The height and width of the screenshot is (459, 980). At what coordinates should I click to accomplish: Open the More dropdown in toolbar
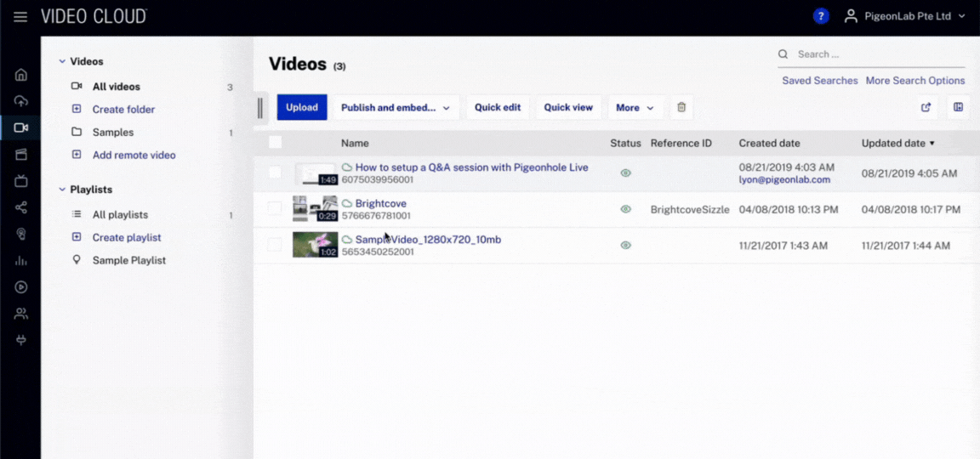pyautogui.click(x=635, y=107)
